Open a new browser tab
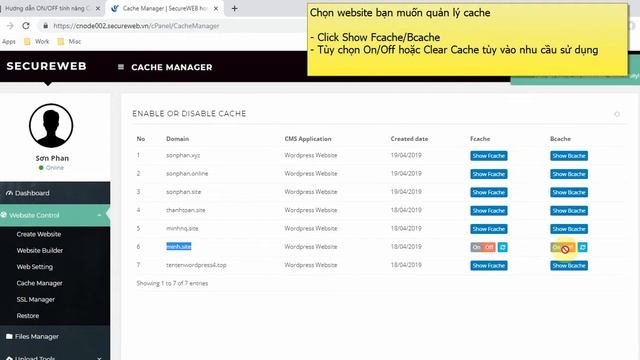This screenshot has width=640, height=360. tap(235, 8)
